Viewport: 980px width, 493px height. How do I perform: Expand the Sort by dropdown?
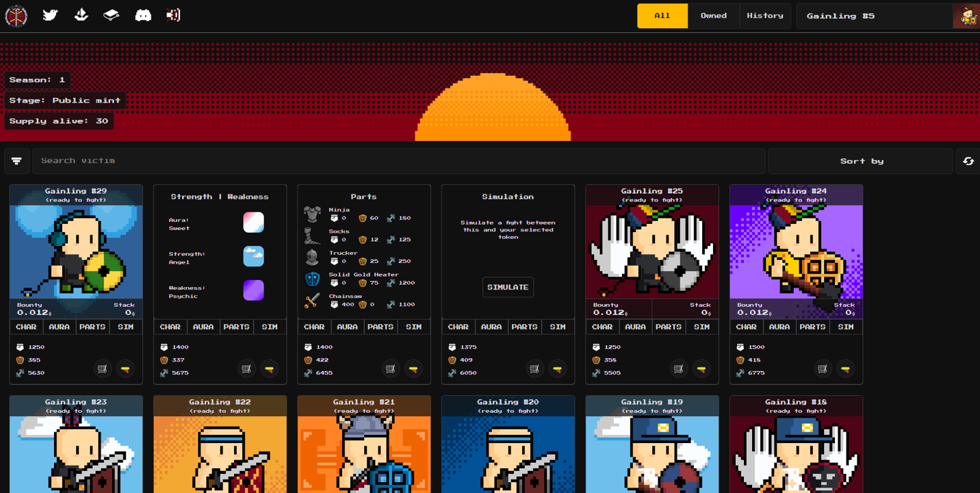coord(860,161)
